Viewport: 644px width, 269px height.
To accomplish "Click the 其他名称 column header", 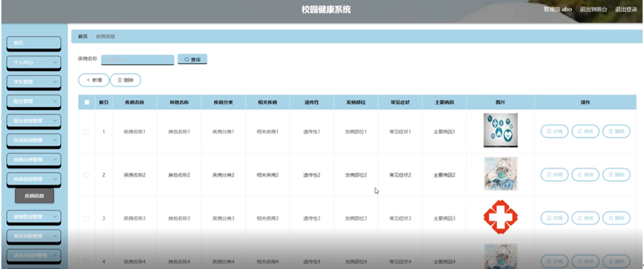I will point(179,102).
